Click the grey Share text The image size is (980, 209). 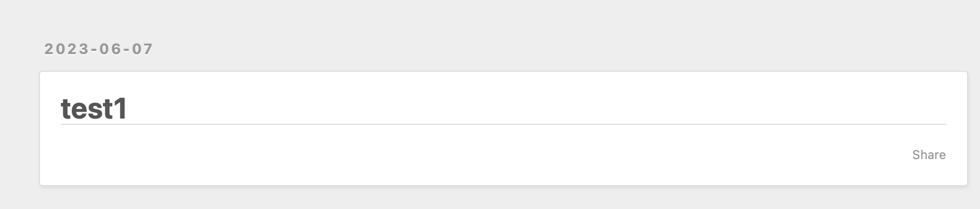(x=929, y=155)
